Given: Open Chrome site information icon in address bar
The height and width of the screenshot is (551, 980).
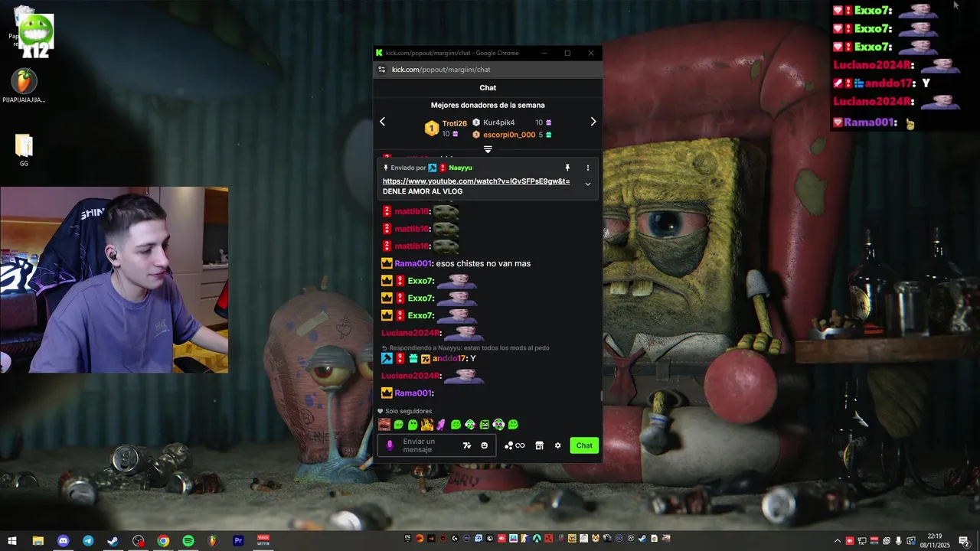Looking at the screenshot, I should (382, 70).
